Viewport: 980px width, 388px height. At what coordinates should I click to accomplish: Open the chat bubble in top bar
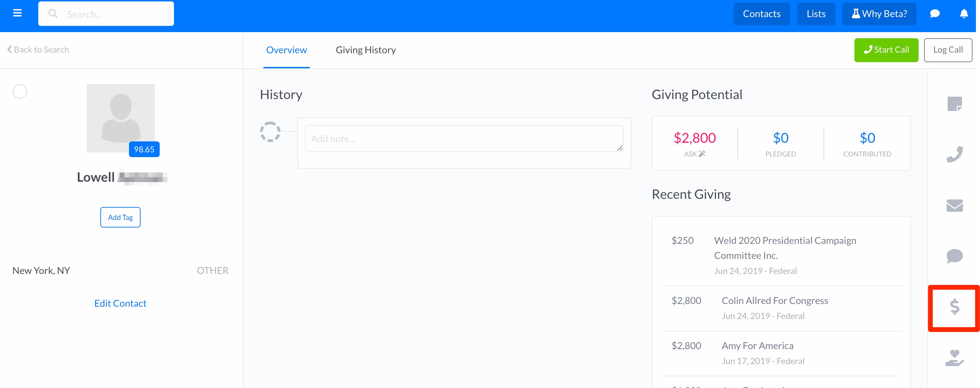tap(935, 14)
